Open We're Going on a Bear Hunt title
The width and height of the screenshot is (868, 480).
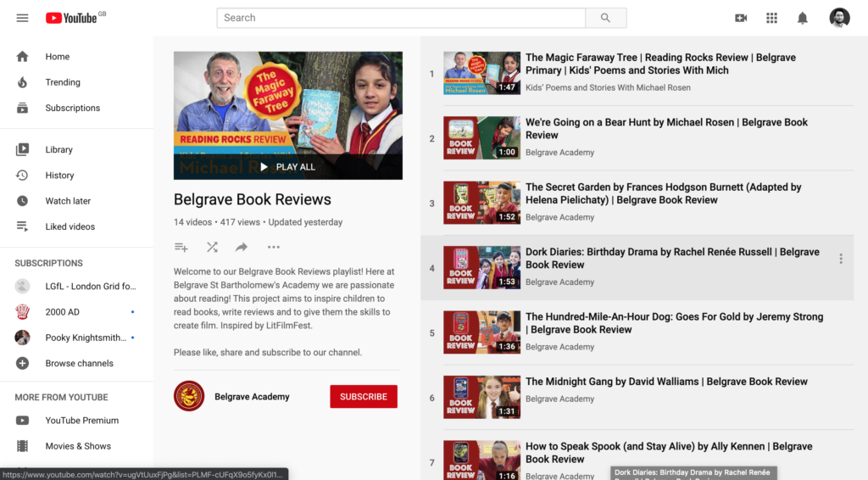[x=666, y=128]
